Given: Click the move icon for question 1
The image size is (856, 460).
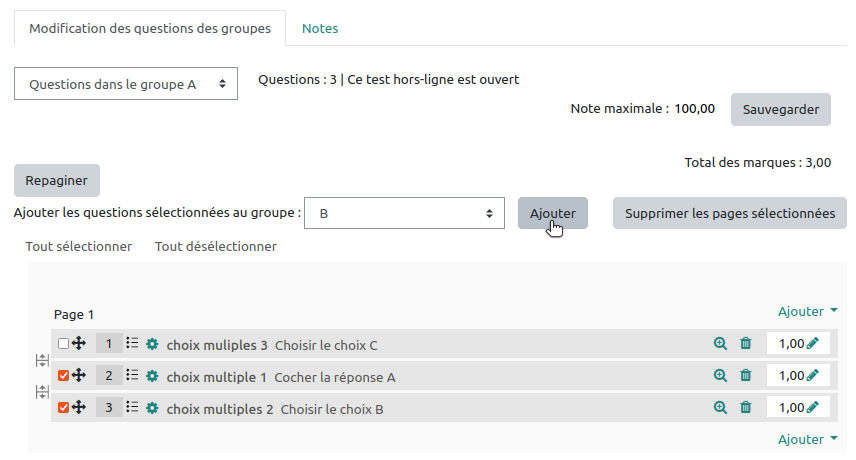Looking at the screenshot, I should 79,344.
